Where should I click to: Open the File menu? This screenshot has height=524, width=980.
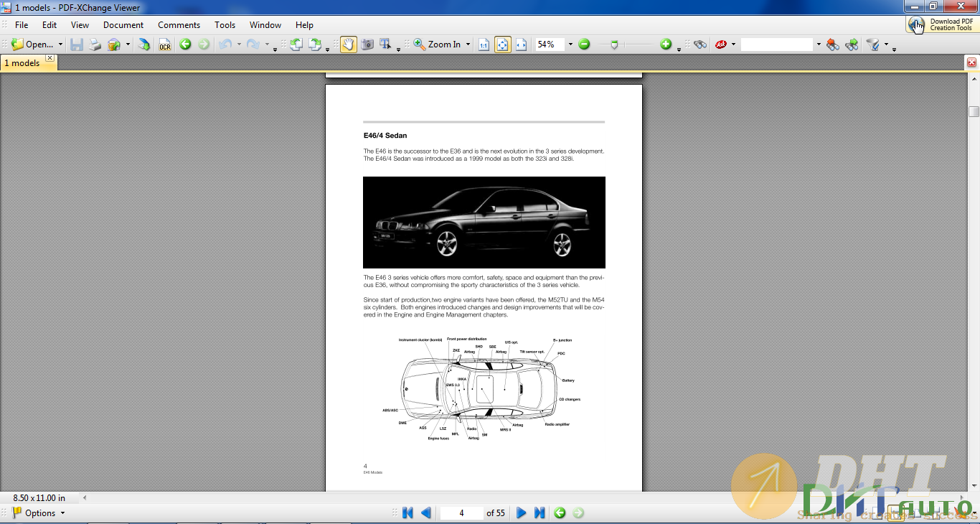pyautogui.click(x=22, y=24)
